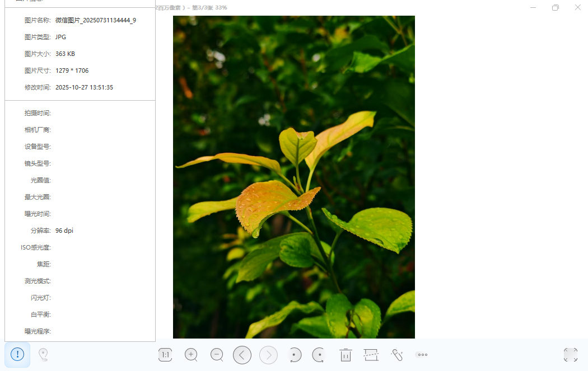This screenshot has height=371, width=588.
Task: Restore down the viewer window
Action: pyautogui.click(x=555, y=7)
